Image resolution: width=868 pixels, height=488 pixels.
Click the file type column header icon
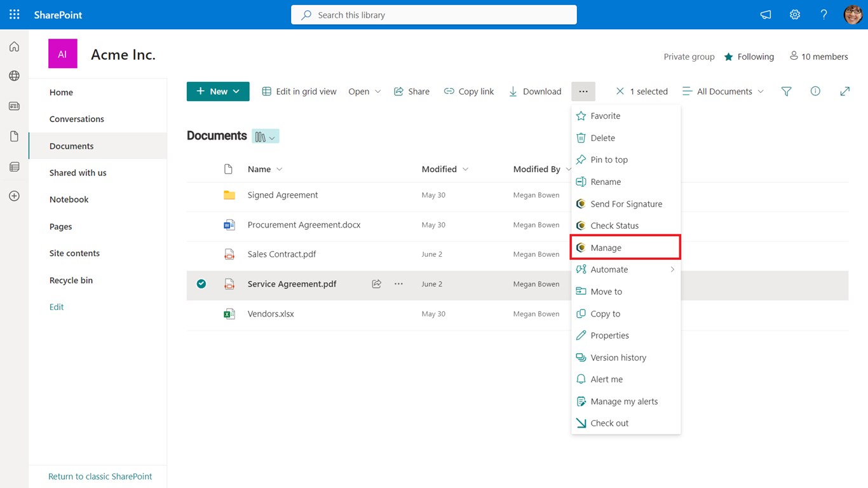click(229, 169)
